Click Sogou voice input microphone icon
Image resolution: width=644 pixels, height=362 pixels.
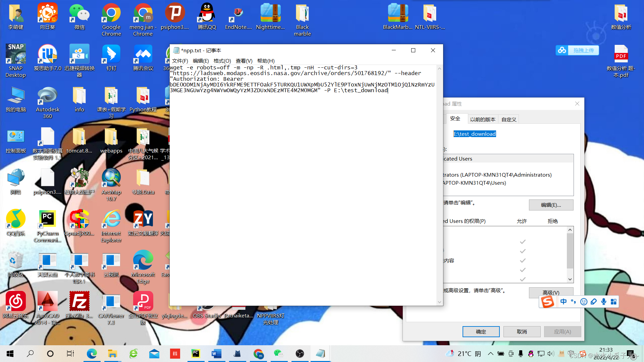tap(603, 302)
